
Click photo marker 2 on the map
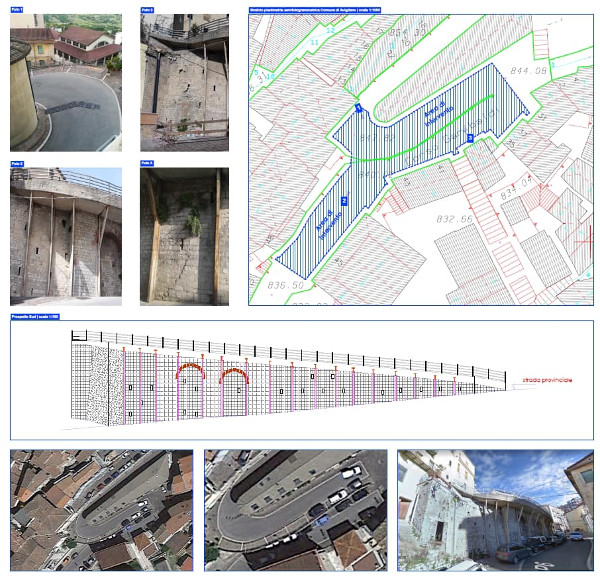(344, 201)
